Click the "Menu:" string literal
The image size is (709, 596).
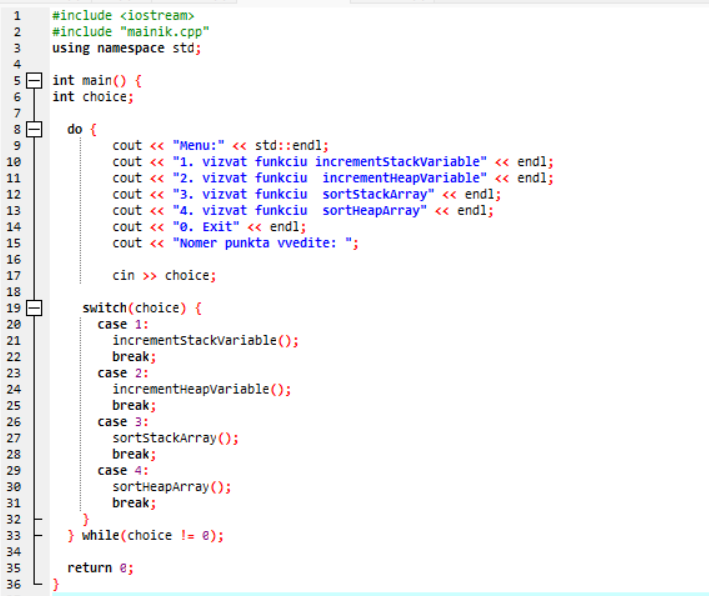tap(199, 146)
